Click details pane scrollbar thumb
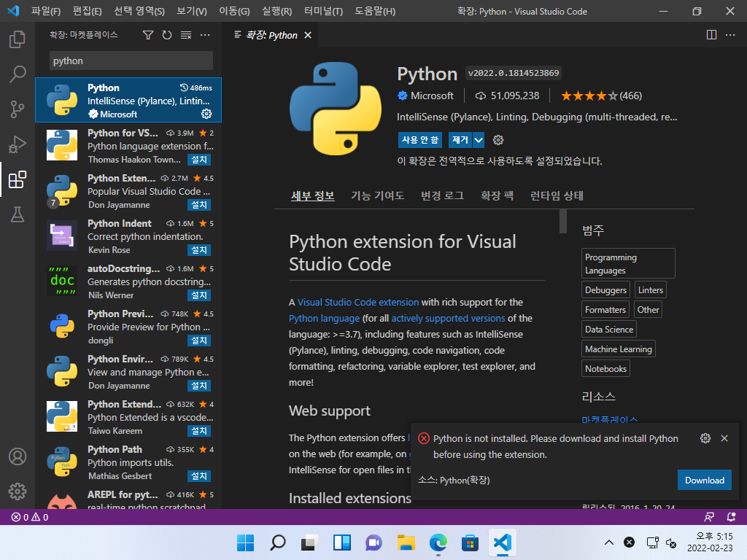Image resolution: width=747 pixels, height=560 pixels. pyautogui.click(x=563, y=221)
